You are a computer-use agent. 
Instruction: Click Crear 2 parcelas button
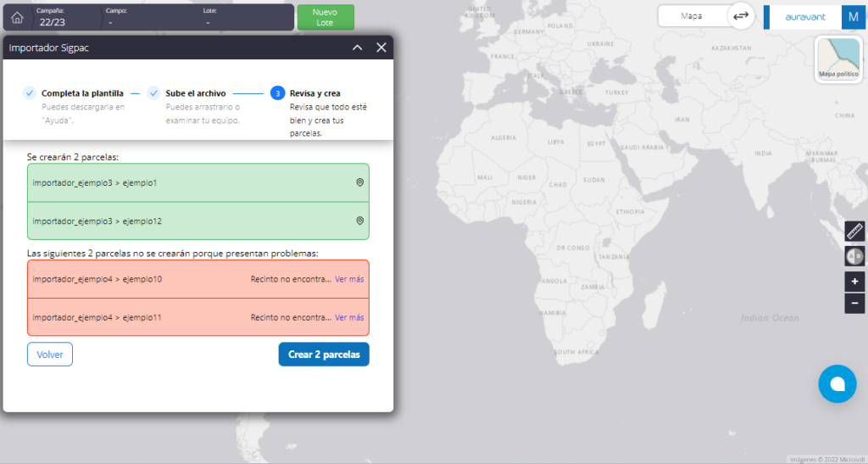pos(324,355)
